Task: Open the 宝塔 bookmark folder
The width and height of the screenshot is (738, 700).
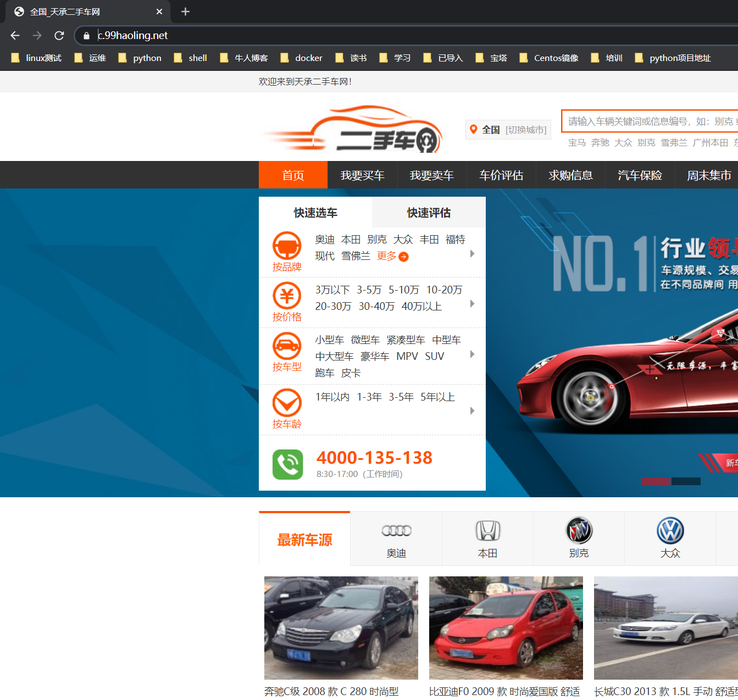Action: 491,58
